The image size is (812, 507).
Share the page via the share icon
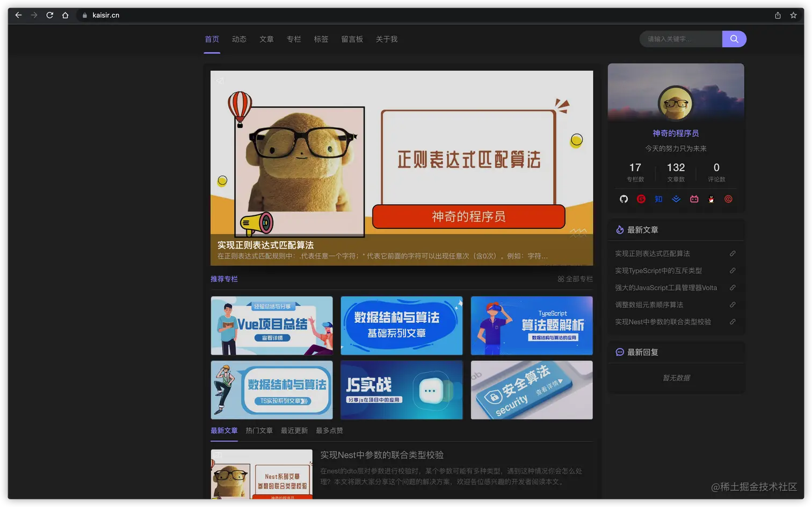click(778, 15)
